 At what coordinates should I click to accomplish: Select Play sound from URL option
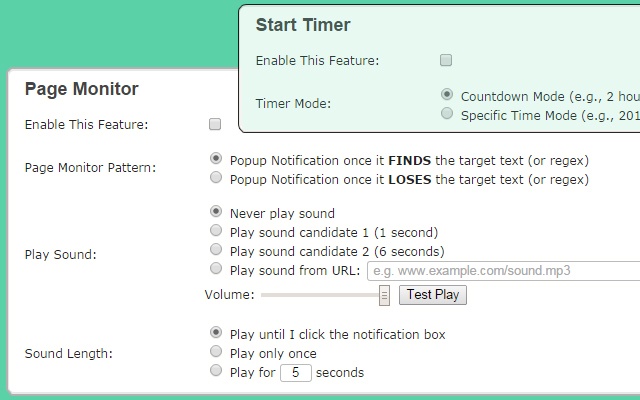click(216, 269)
